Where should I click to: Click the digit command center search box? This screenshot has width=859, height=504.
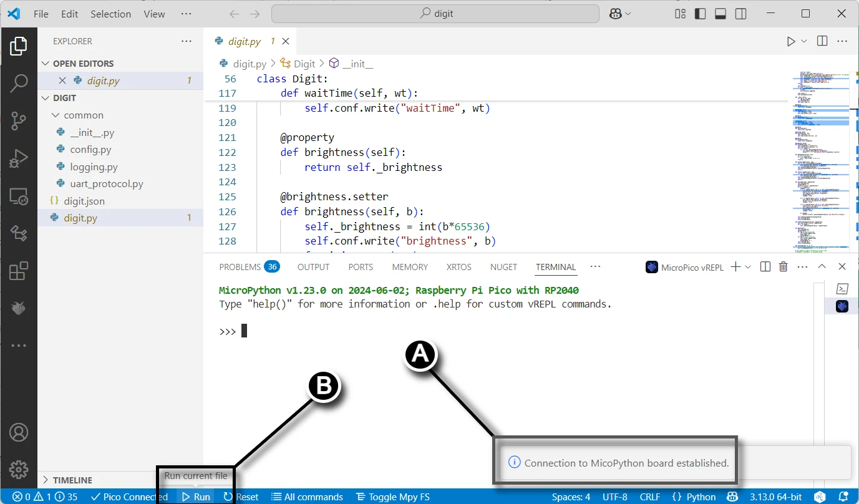[x=435, y=14]
